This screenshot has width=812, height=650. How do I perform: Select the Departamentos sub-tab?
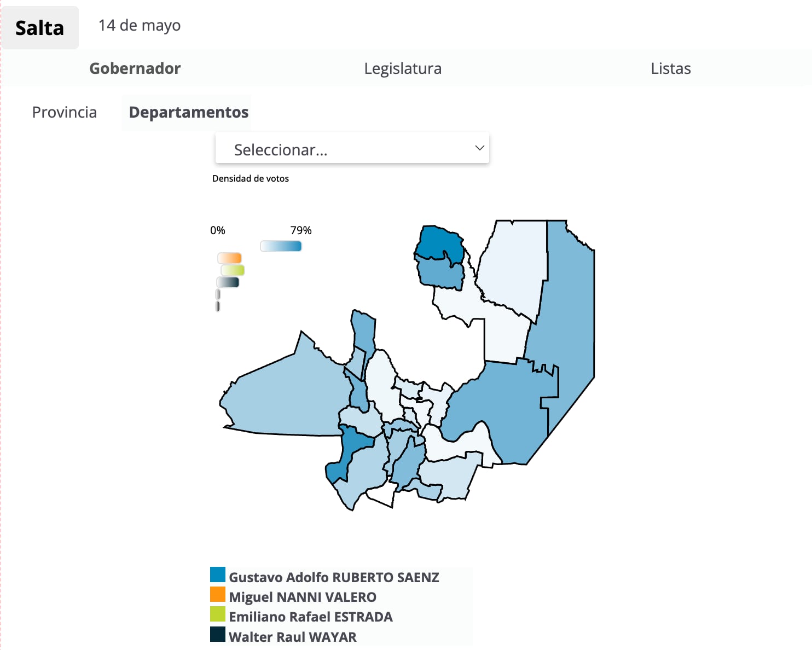[x=188, y=112]
